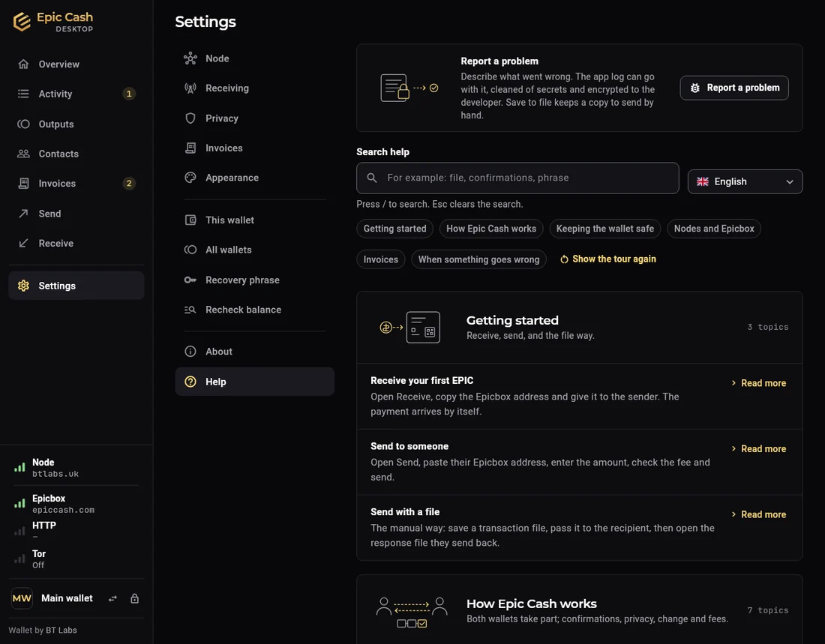Click the Receive arrow icon

[23, 243]
